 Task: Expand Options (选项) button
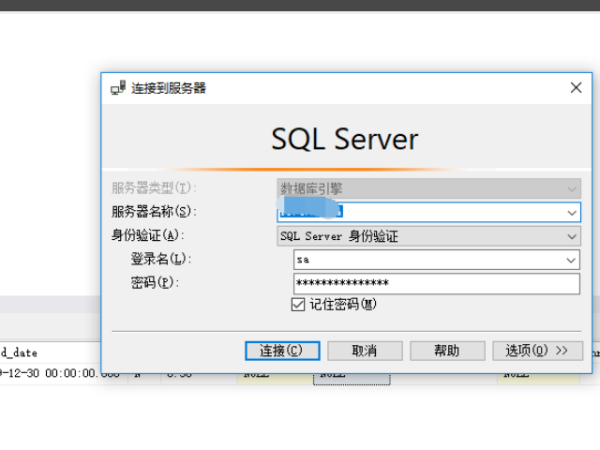tap(537, 351)
